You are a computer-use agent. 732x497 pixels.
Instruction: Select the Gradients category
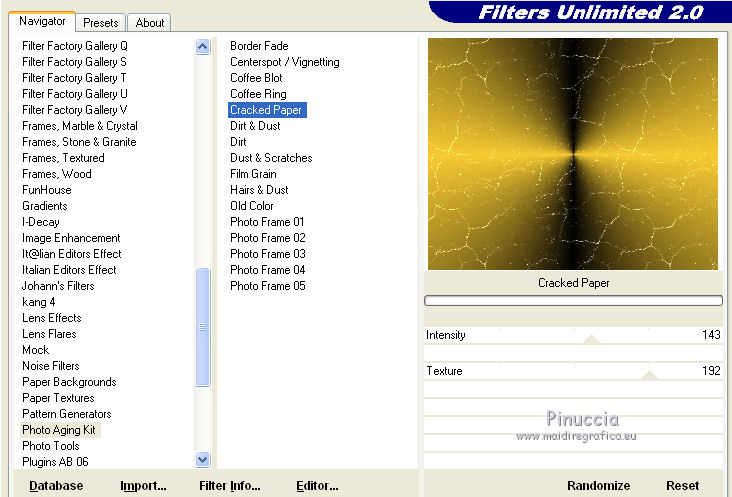point(45,206)
